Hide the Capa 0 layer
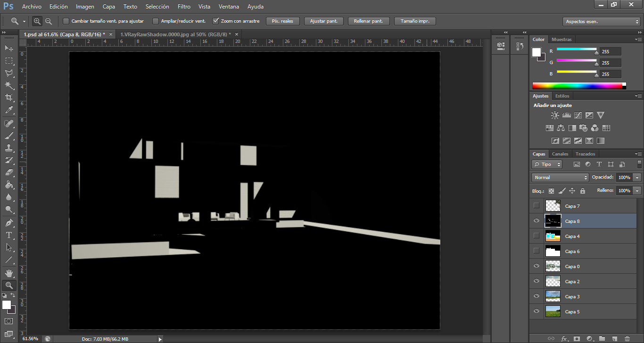Image resolution: width=644 pixels, height=343 pixels. [x=536, y=266]
